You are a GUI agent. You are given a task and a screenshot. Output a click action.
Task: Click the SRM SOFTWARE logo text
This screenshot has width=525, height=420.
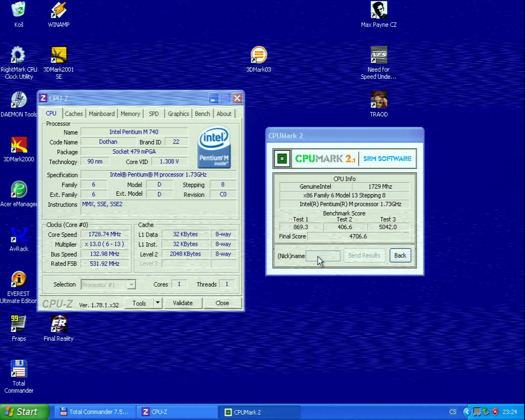(x=387, y=159)
